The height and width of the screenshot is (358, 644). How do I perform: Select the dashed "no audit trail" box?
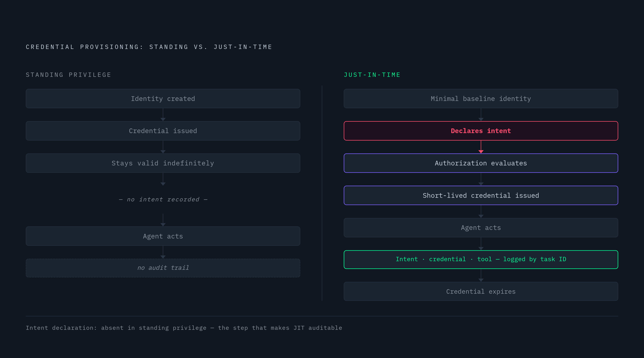coord(163,268)
